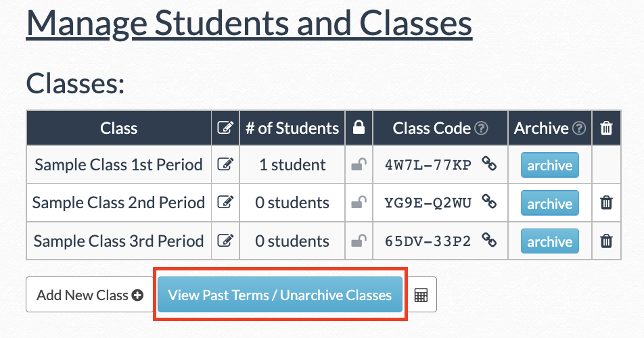The width and height of the screenshot is (644, 338).
Task: Copy link for class code YG9E-Q2WU
Action: pos(489,201)
